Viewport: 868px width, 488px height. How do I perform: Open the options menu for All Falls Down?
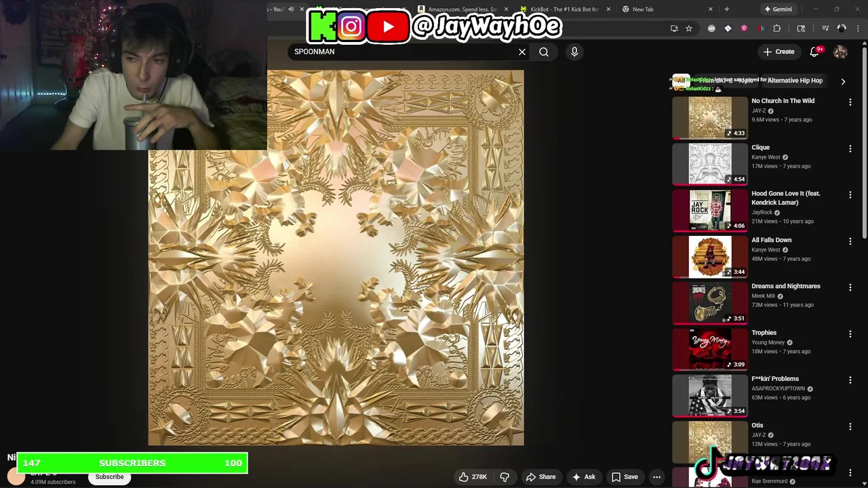(850, 241)
